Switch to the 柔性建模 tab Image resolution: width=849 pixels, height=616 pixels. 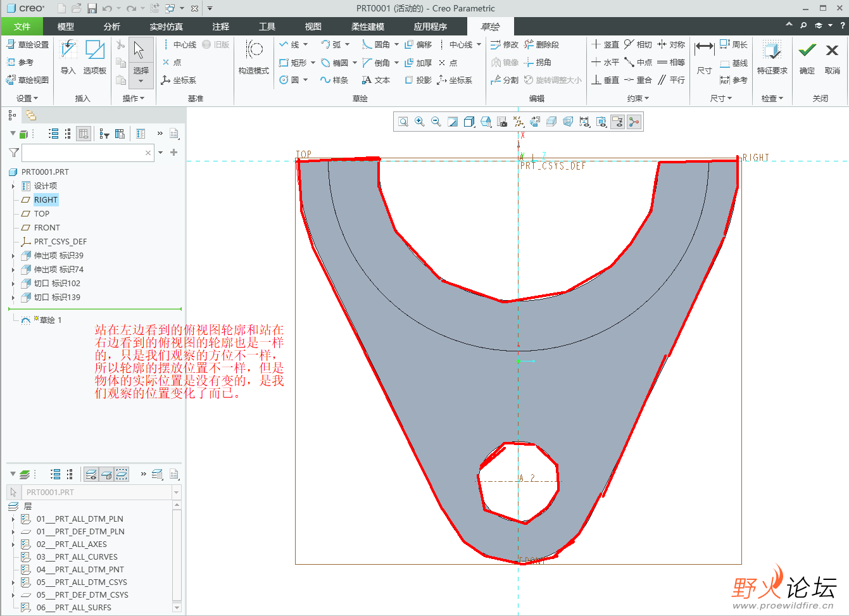coord(368,27)
